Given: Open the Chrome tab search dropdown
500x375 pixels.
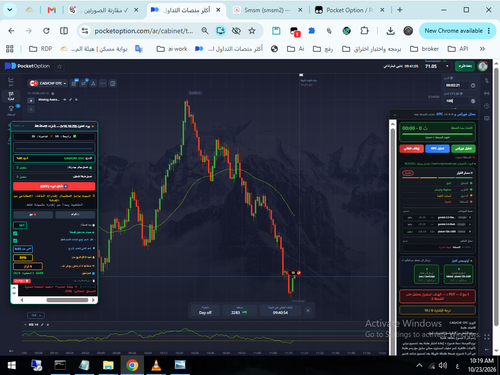Looking at the screenshot, I should click(10, 10).
